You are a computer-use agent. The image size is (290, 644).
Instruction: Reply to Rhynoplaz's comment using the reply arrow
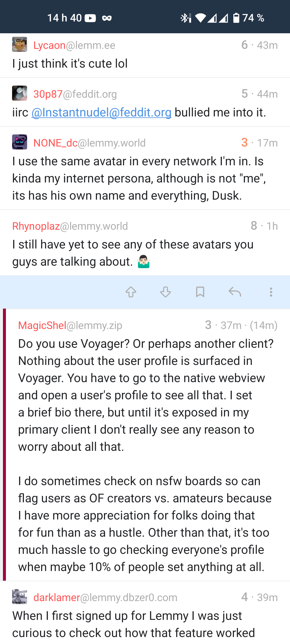point(235,292)
